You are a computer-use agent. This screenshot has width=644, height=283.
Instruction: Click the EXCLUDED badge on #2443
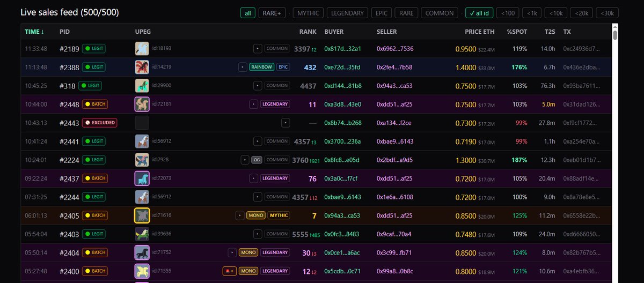pos(99,123)
